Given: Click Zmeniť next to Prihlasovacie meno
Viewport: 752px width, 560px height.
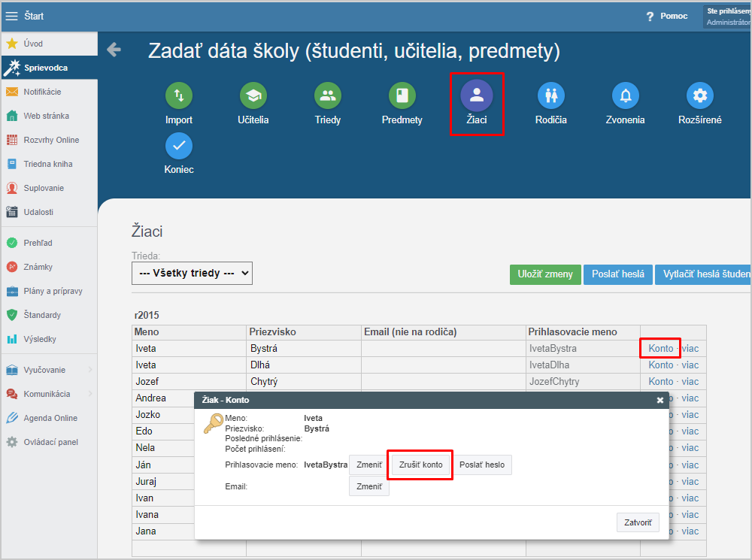Looking at the screenshot, I should [x=368, y=465].
